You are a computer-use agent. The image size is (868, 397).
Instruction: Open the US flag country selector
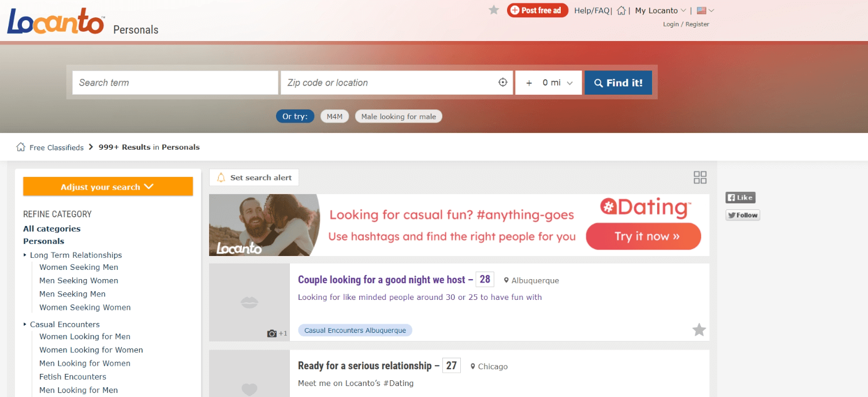click(x=706, y=10)
